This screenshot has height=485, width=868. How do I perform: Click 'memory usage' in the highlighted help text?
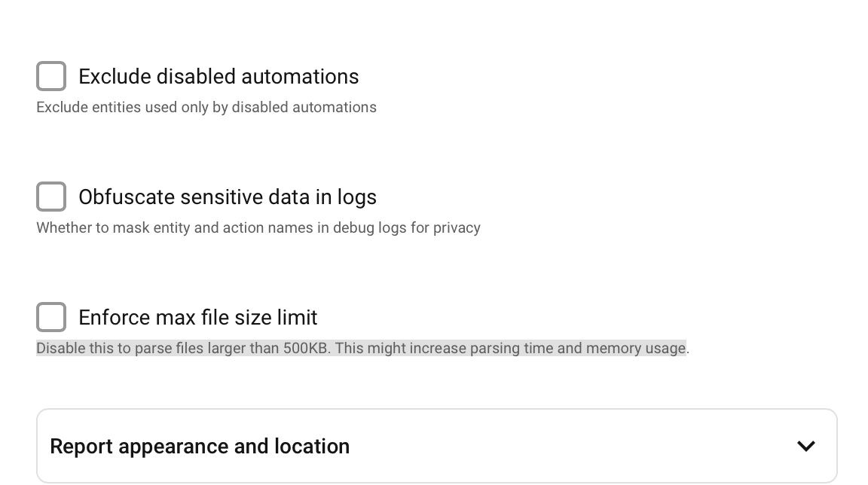[x=637, y=349]
